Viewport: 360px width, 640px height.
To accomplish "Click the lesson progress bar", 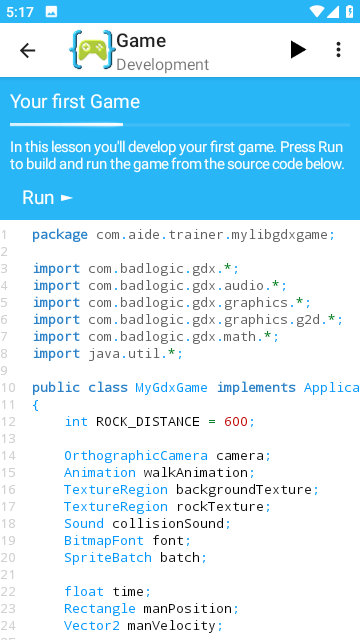I will pos(180,124).
